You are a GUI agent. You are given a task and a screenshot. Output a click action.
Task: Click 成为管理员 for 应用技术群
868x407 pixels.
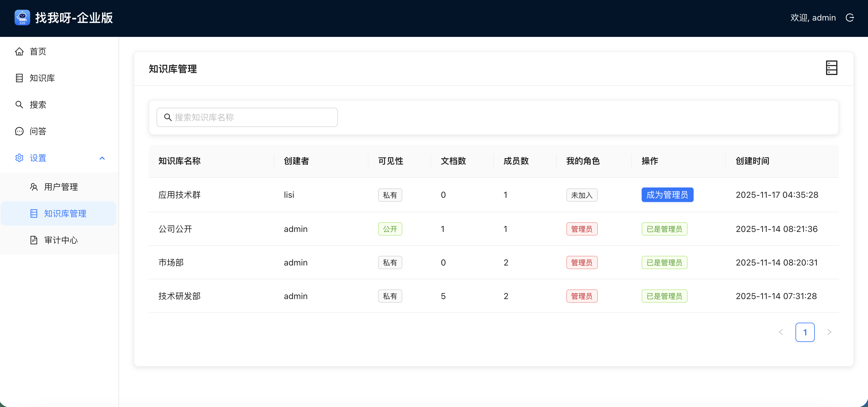pos(667,194)
